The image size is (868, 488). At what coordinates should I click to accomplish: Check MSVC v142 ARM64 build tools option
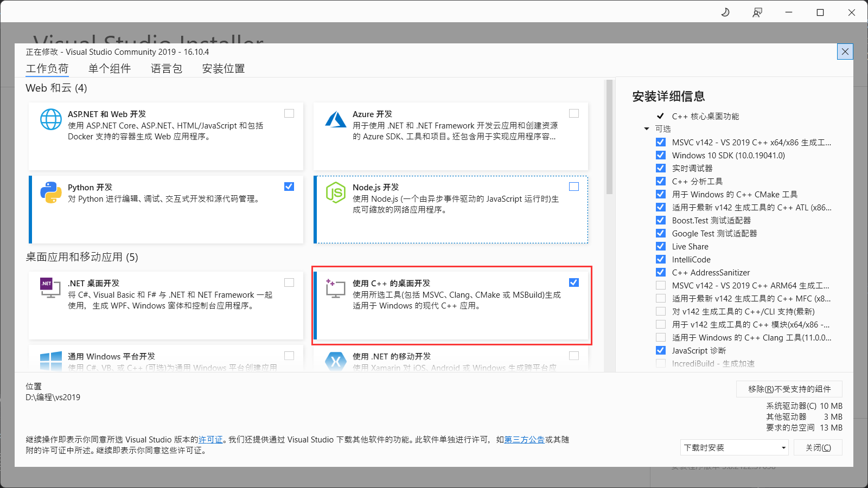click(x=661, y=285)
